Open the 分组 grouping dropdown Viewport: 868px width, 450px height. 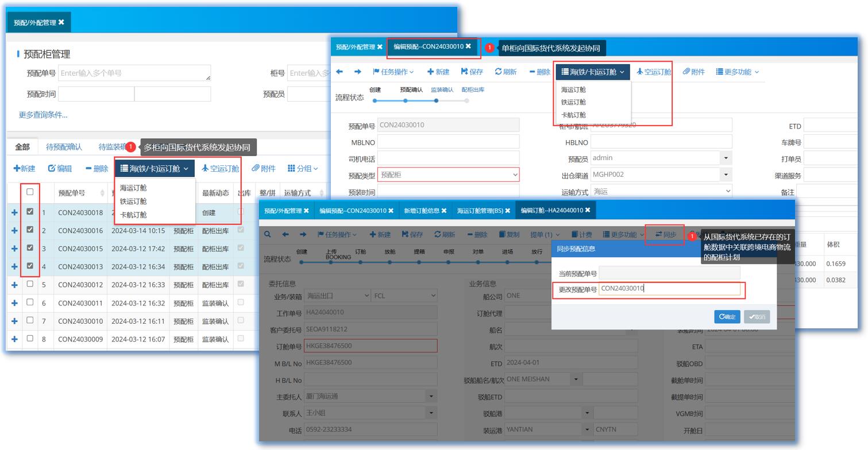coord(302,168)
